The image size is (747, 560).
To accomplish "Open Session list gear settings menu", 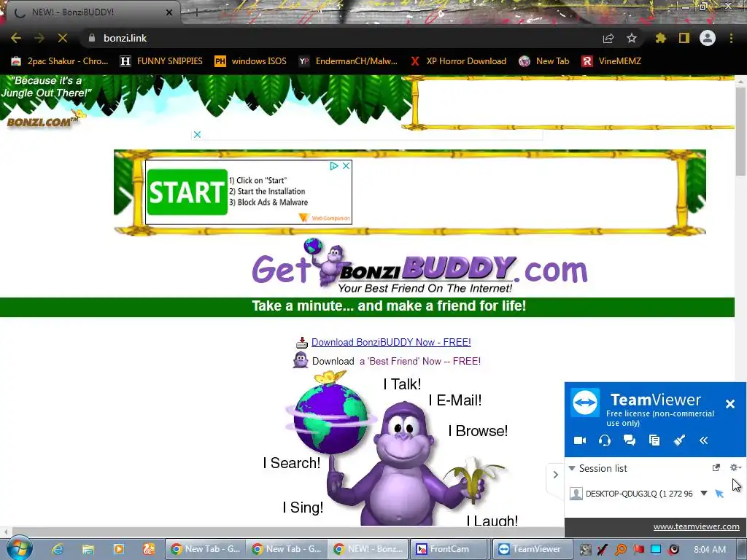I will coord(735,467).
